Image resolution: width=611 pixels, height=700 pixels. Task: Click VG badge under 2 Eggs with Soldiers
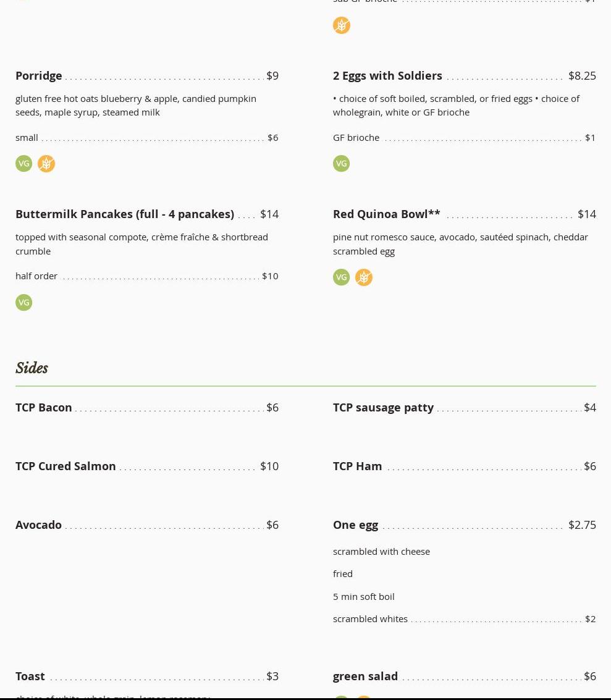pyautogui.click(x=341, y=163)
